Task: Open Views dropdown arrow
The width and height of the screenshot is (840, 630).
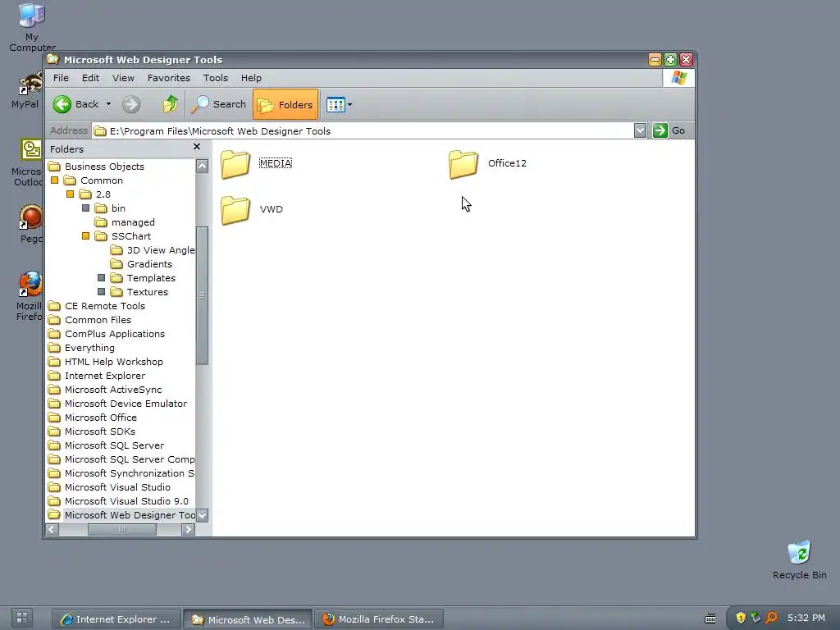Action: 349,104
